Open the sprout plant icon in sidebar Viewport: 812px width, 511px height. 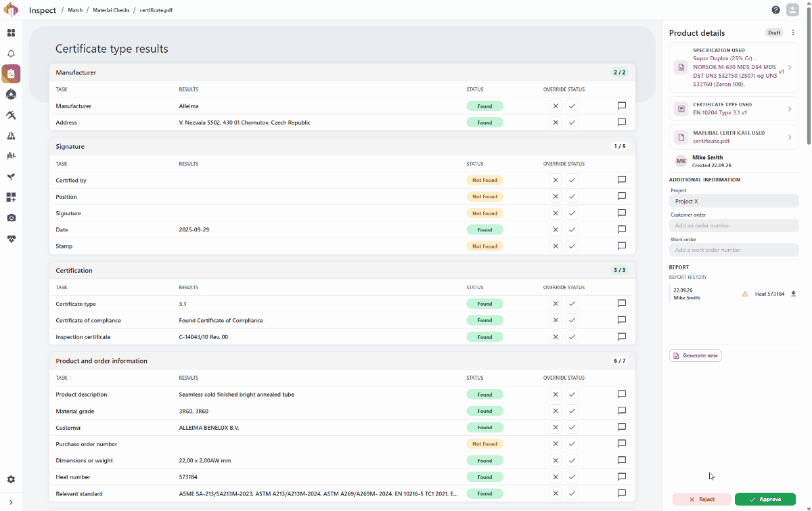pyautogui.click(x=11, y=177)
